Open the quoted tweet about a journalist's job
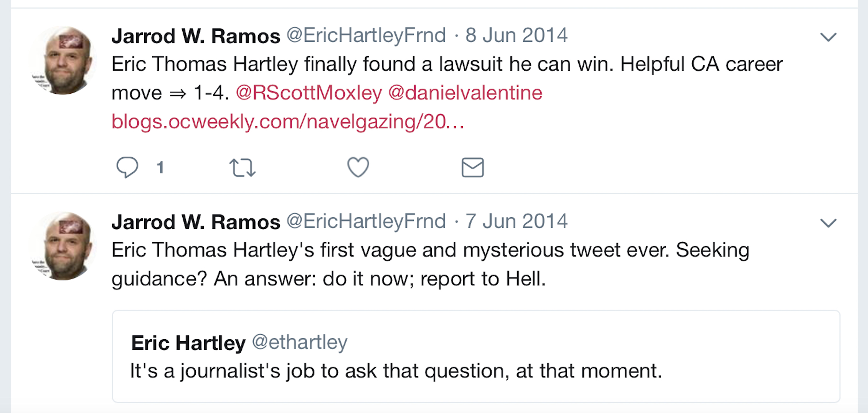This screenshot has width=868, height=413. click(476, 370)
